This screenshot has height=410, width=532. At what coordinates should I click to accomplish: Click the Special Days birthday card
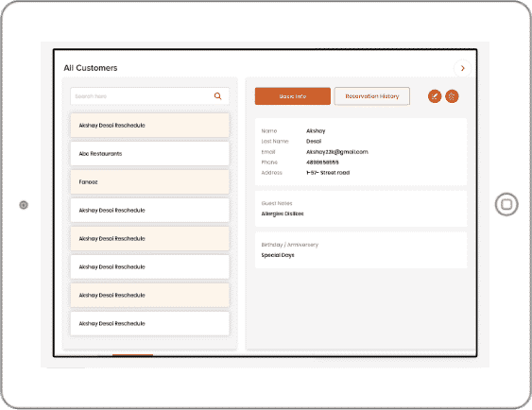(361, 250)
